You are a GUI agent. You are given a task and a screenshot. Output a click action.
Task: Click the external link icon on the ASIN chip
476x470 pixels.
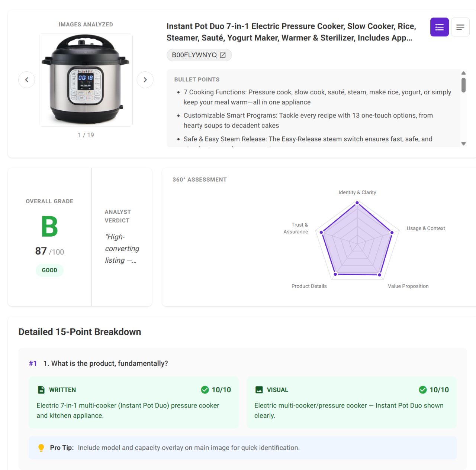[222, 55]
